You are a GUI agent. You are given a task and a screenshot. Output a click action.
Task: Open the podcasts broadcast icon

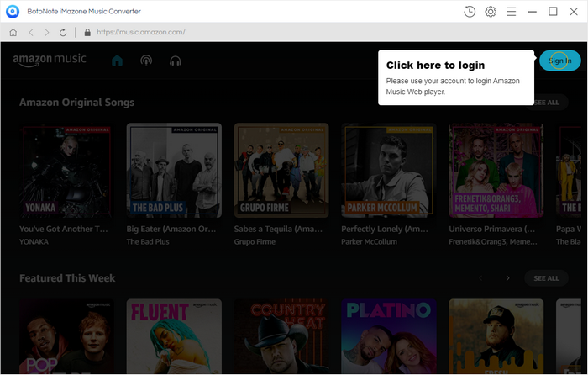point(146,61)
